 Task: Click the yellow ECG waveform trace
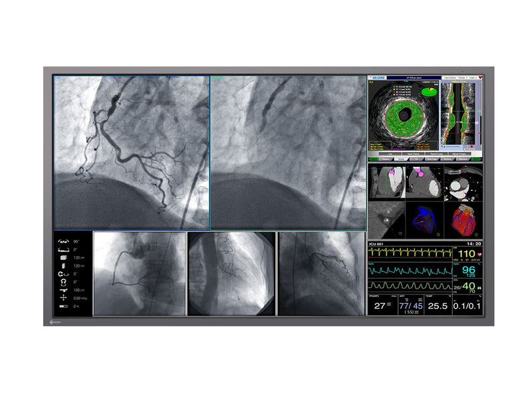click(x=410, y=252)
